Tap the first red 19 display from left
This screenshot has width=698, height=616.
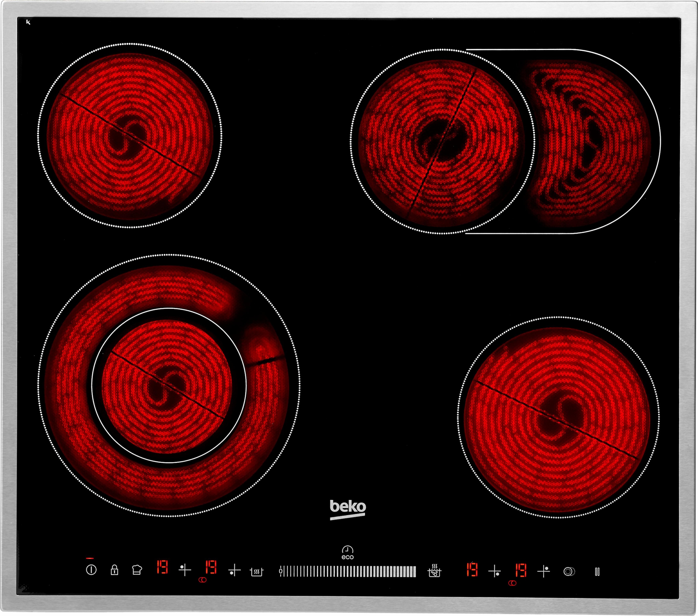[162, 567]
